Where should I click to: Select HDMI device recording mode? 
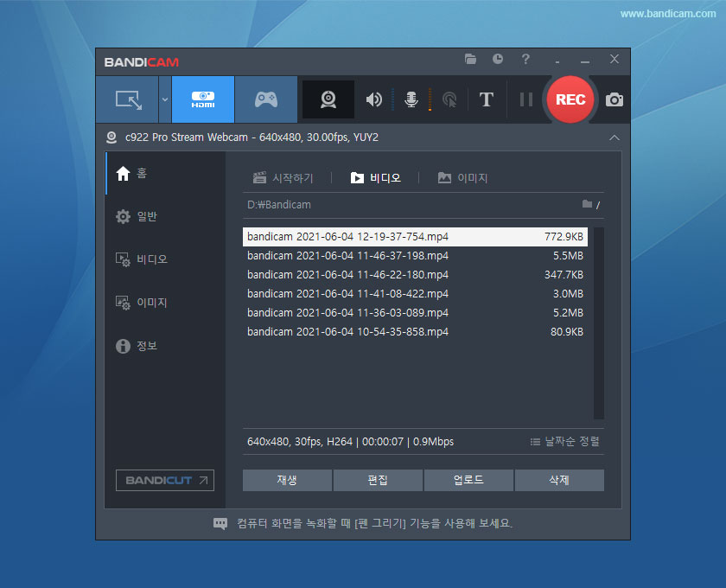[203, 99]
